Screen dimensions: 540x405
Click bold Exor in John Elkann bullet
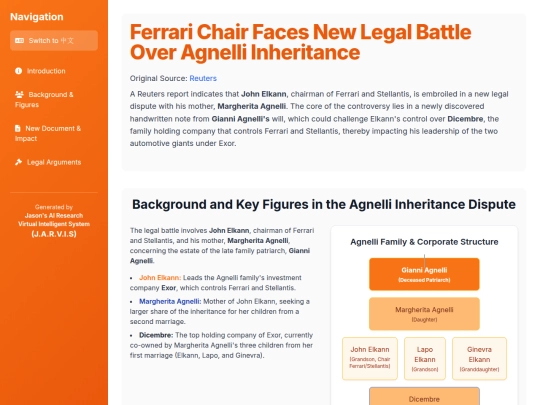tap(168, 288)
